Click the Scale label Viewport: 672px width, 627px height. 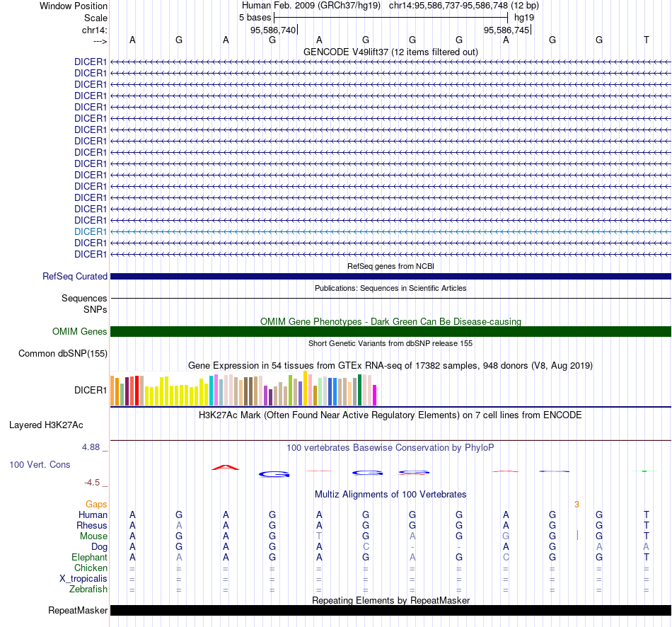pyautogui.click(x=95, y=18)
